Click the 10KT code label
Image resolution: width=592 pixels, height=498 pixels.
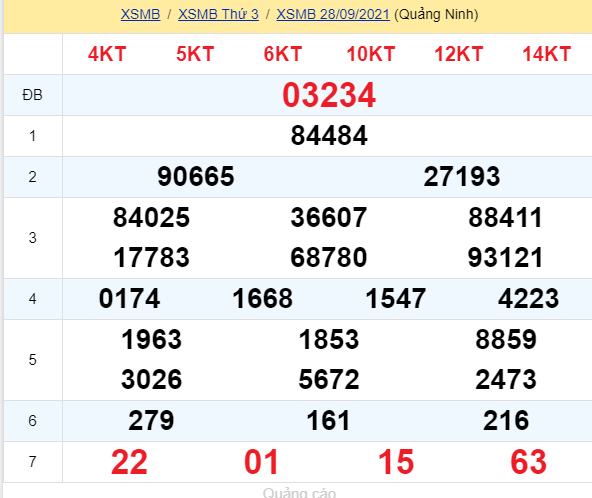click(371, 54)
